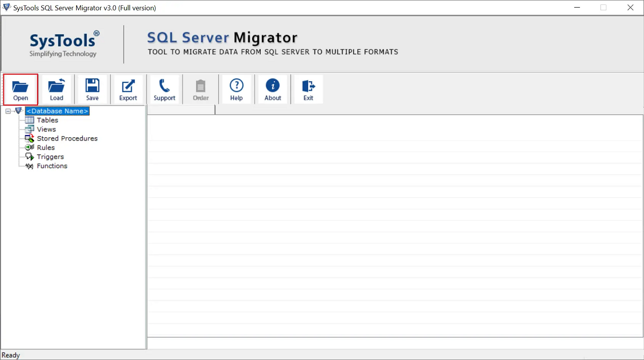644x360 pixels.
Task: Contact Support via phone icon
Action: 164,86
